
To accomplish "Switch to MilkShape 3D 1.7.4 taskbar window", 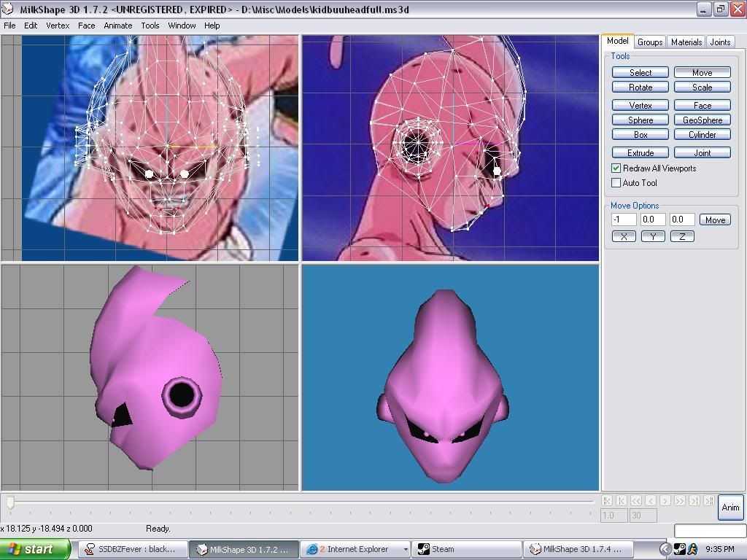I will pos(578,549).
